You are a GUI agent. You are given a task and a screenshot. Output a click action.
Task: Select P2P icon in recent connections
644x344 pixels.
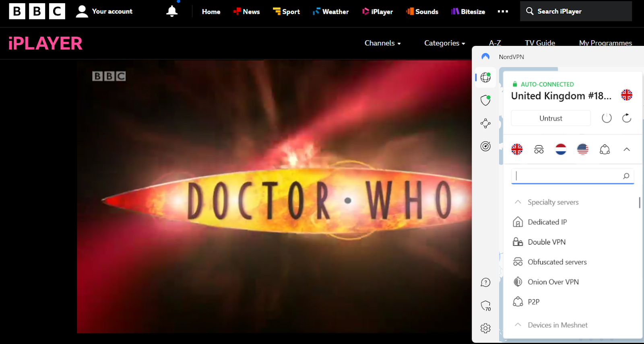(x=605, y=149)
